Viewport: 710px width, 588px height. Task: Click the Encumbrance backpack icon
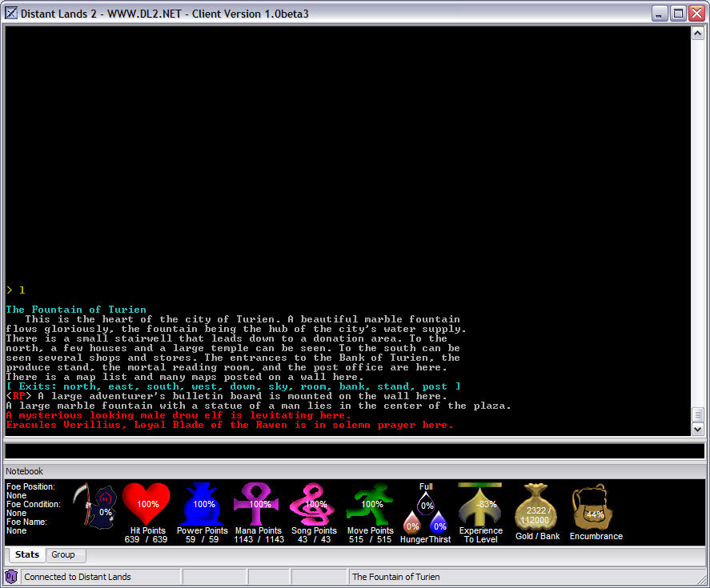coord(594,507)
